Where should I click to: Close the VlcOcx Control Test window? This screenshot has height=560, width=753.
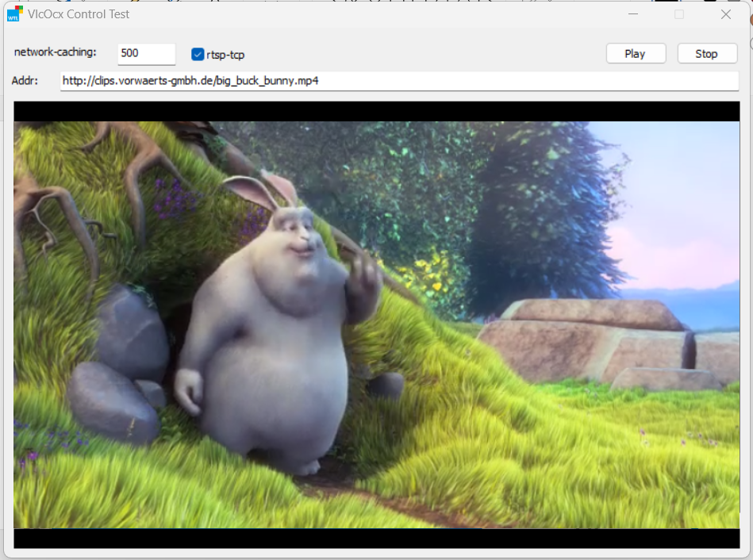coord(726,14)
